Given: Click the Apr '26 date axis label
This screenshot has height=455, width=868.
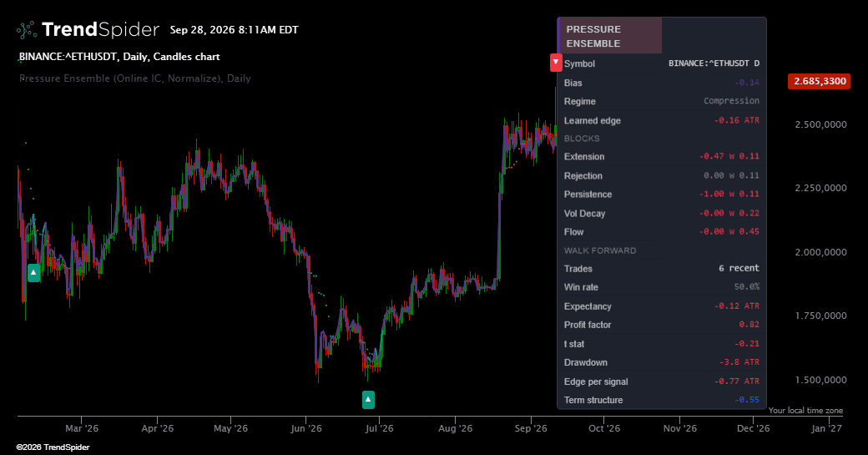Looking at the screenshot, I should [157, 428].
